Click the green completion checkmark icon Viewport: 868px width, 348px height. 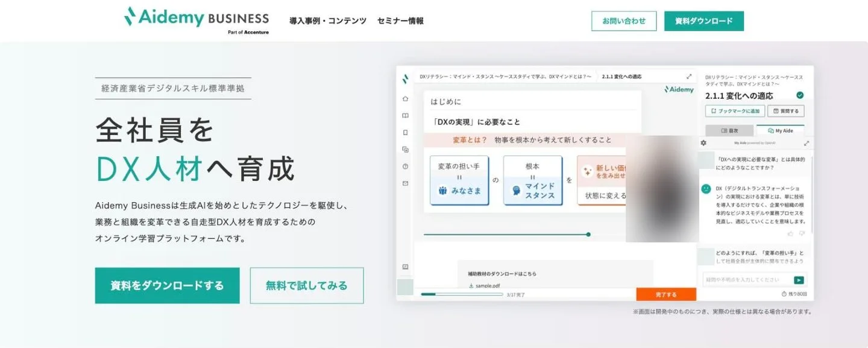[800, 95]
